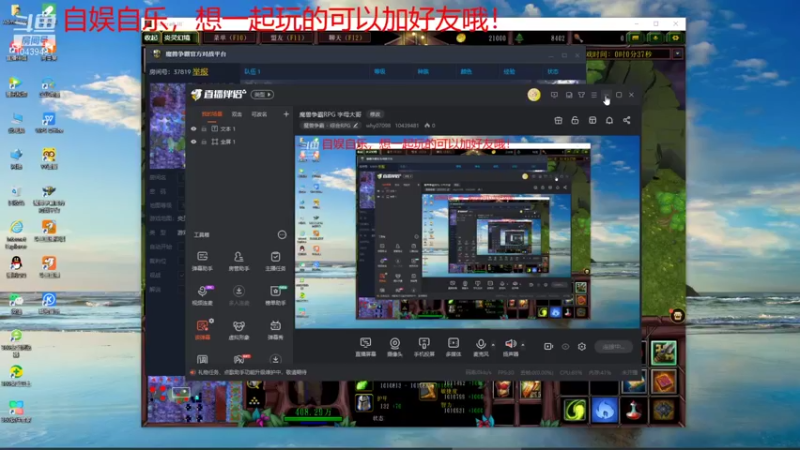Click the skin shirt icon in title bar
This screenshot has width=800, height=450.
581,95
